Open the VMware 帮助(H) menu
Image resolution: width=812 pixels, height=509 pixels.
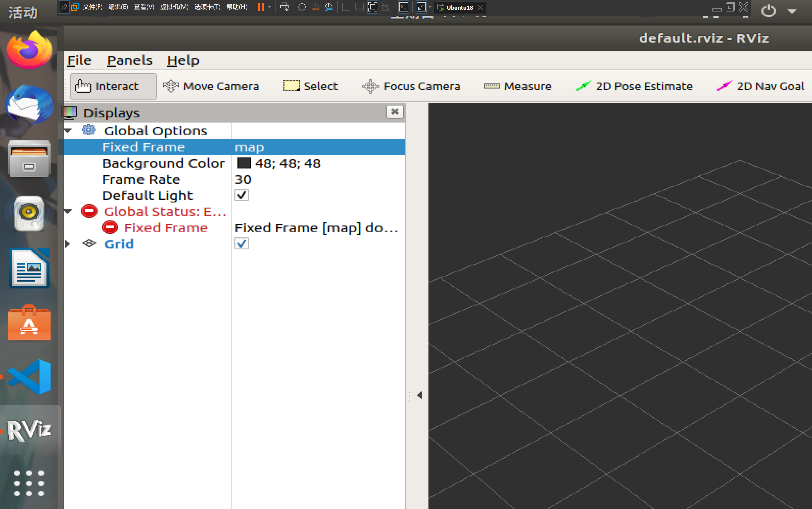pyautogui.click(x=237, y=7)
